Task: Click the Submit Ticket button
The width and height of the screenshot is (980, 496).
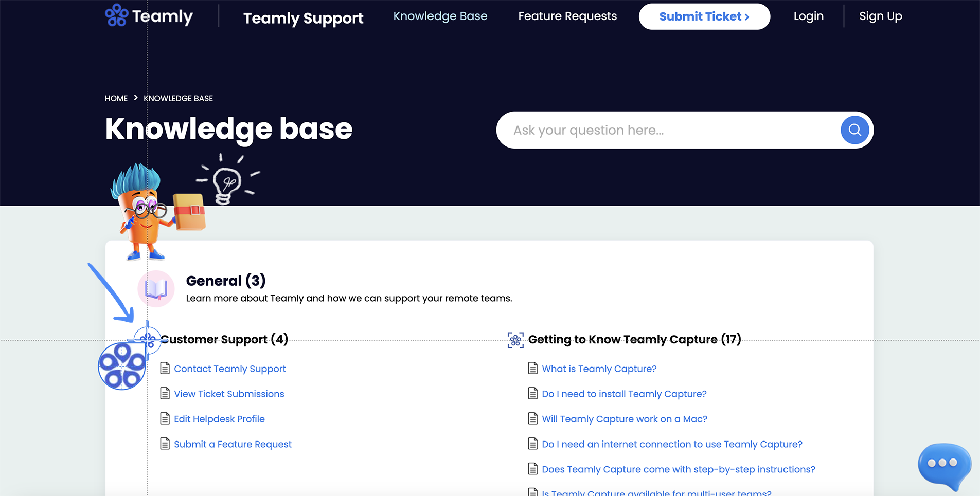Action: (704, 16)
